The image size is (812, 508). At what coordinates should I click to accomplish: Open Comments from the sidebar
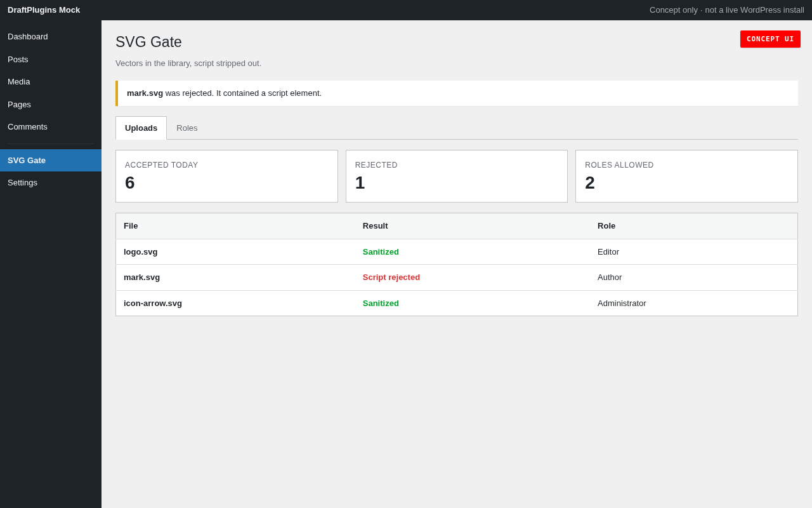[x=51, y=127]
